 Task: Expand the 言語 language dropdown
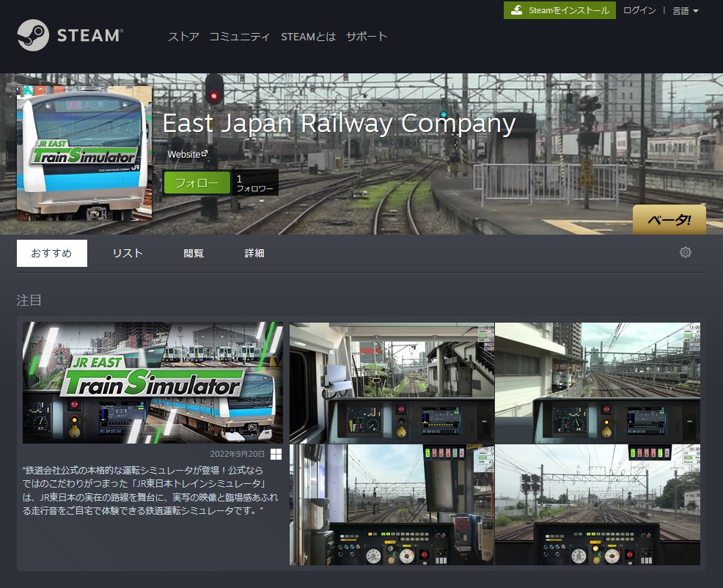(x=685, y=10)
